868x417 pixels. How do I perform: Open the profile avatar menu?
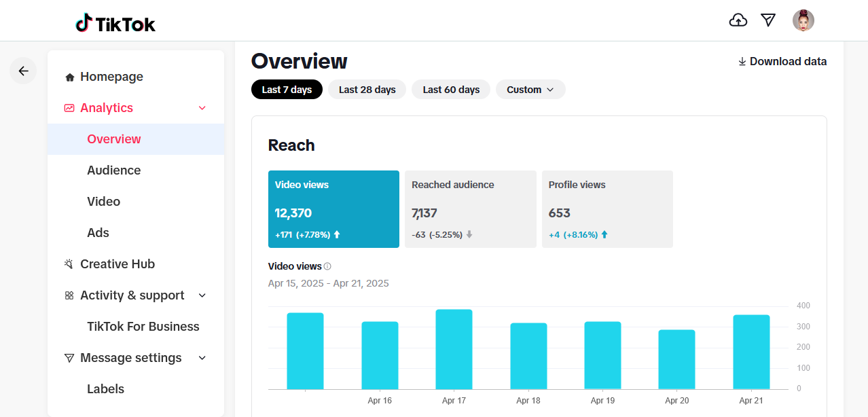[803, 20]
